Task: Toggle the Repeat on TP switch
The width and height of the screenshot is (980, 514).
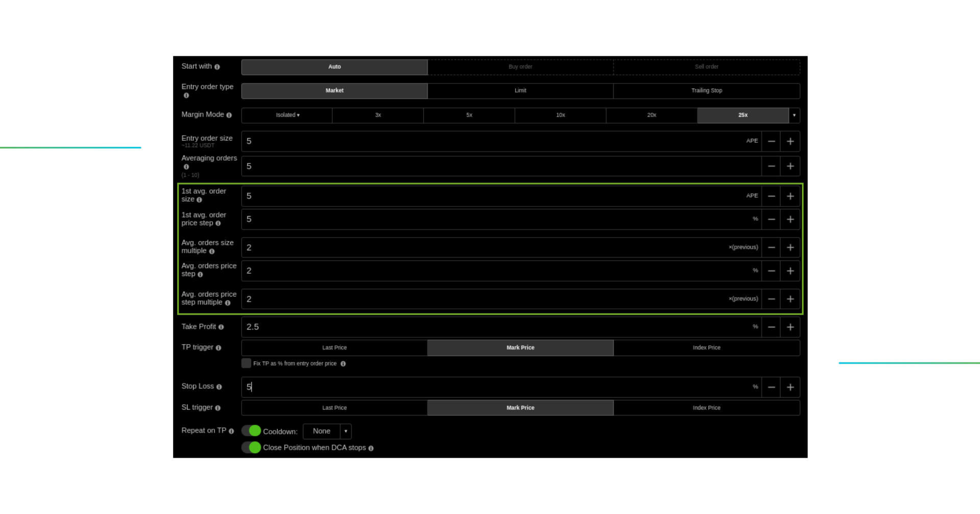Action: coord(251,431)
